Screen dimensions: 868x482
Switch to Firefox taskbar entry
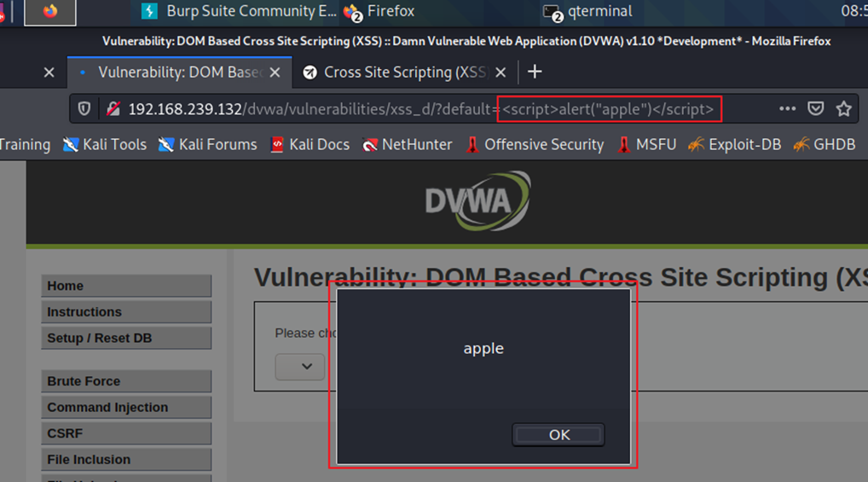click(379, 11)
